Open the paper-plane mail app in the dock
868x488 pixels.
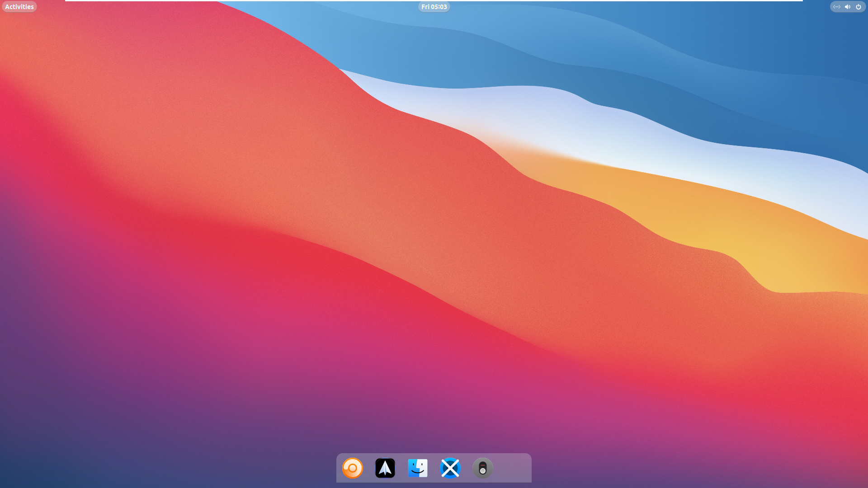pos(385,468)
